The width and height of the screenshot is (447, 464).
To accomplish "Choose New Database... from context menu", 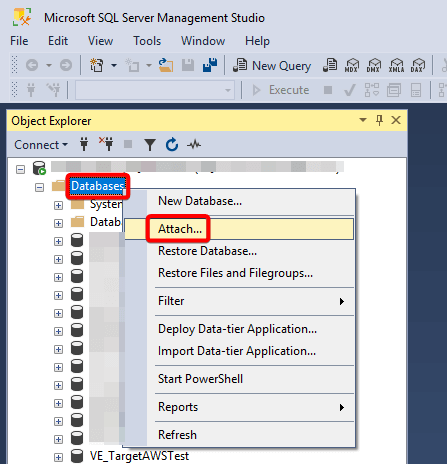I will pos(240,201).
